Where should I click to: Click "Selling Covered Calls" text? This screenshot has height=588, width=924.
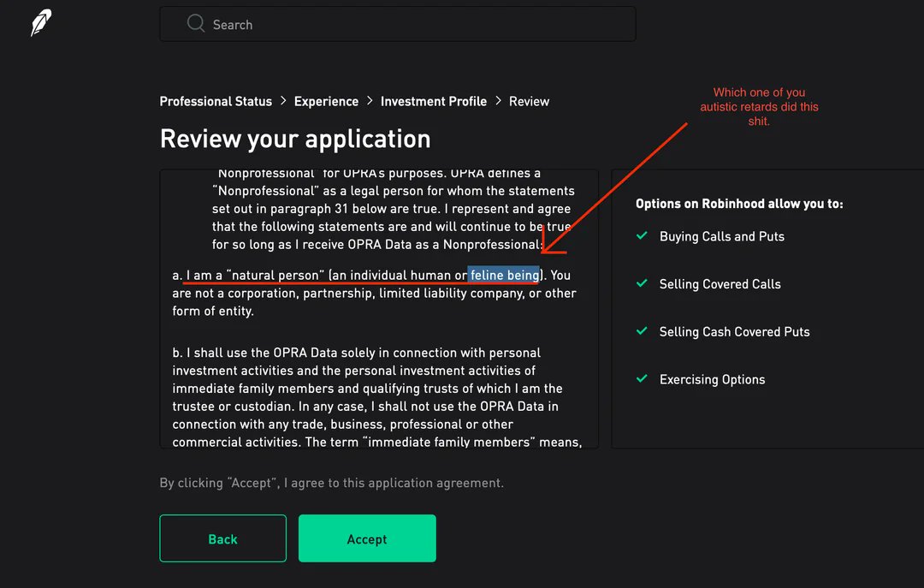(720, 284)
